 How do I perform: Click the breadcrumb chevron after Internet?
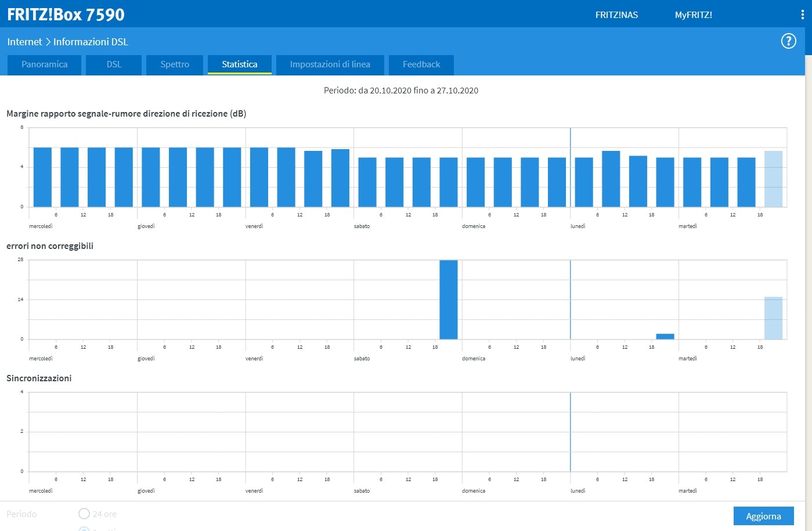pyautogui.click(x=48, y=42)
